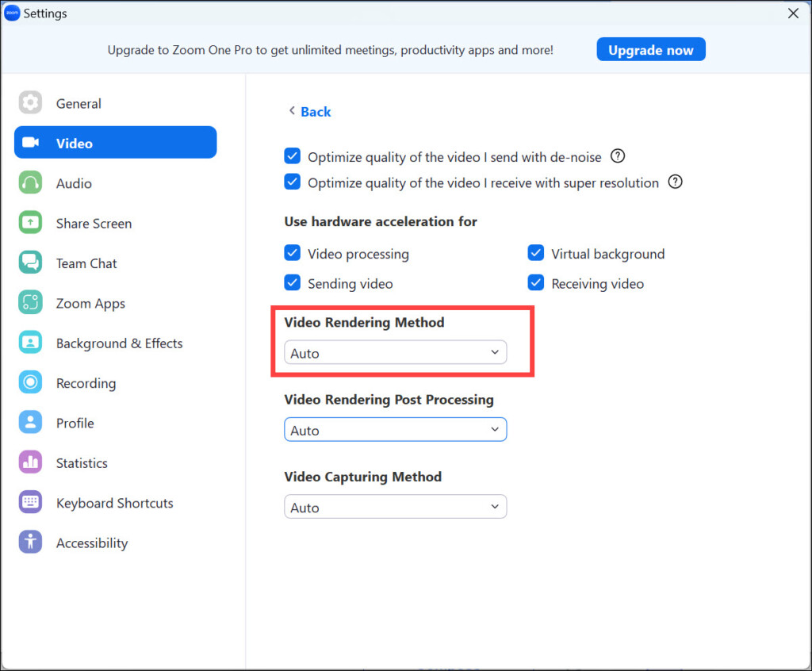Select the Recording circle icon
The width and height of the screenshot is (812, 671).
click(30, 383)
